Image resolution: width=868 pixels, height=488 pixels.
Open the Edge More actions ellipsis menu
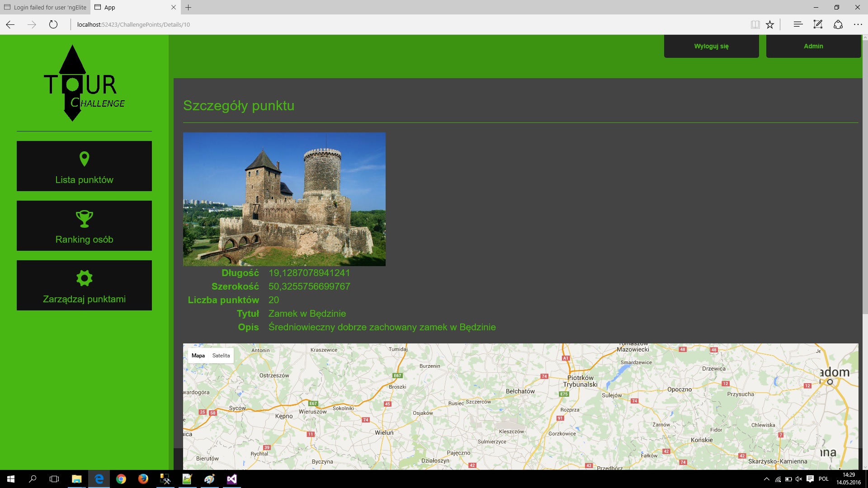[x=858, y=24]
